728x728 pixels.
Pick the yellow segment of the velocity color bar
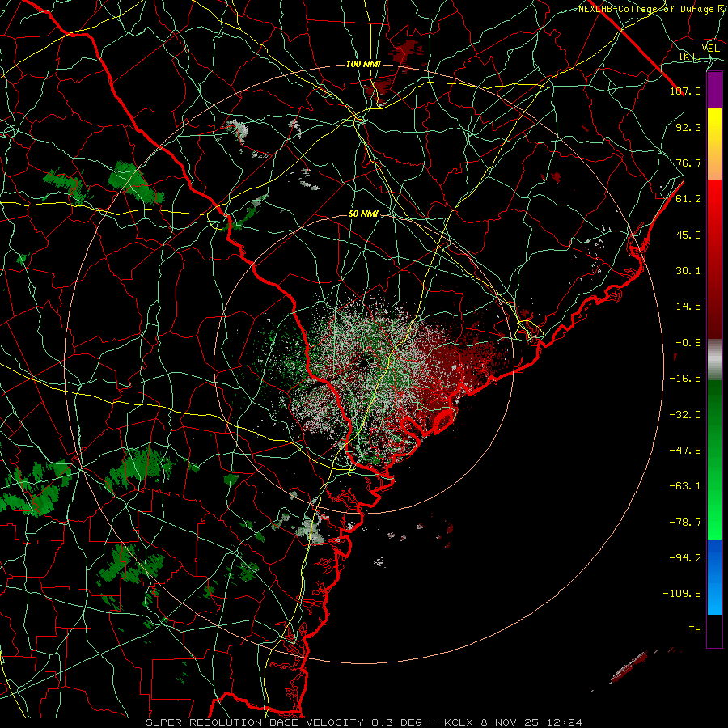(x=714, y=144)
